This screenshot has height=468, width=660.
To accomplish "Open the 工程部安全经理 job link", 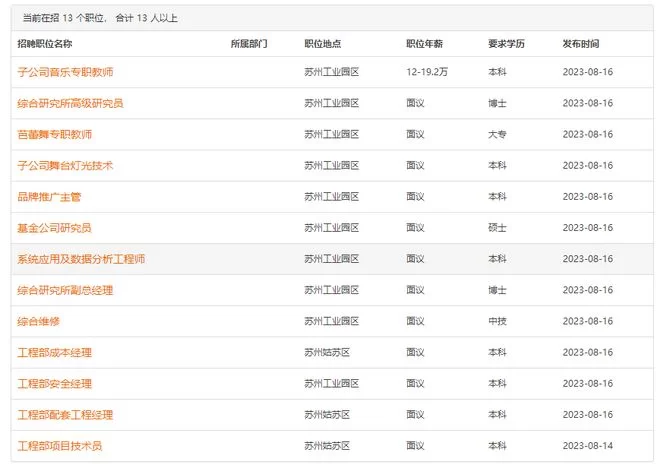I will [x=55, y=384].
